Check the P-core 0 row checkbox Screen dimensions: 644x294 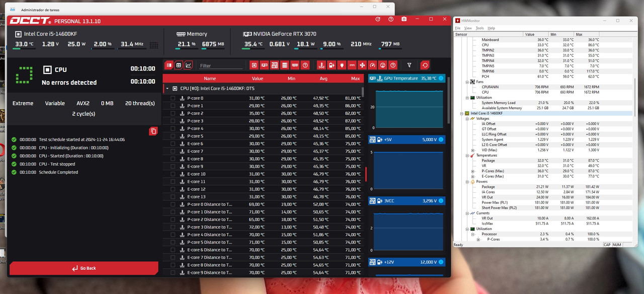[173, 98]
